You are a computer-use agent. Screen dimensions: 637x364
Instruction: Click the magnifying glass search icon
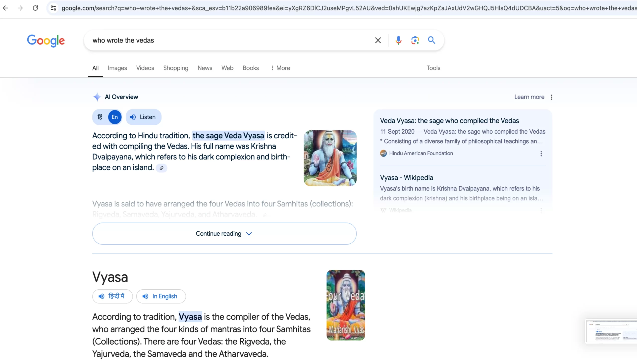pyautogui.click(x=431, y=40)
